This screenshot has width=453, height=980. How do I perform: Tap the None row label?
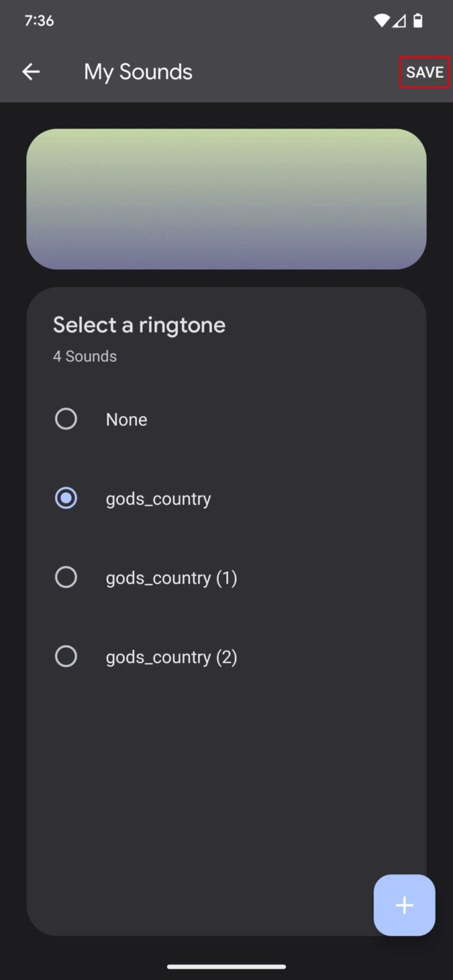click(126, 419)
